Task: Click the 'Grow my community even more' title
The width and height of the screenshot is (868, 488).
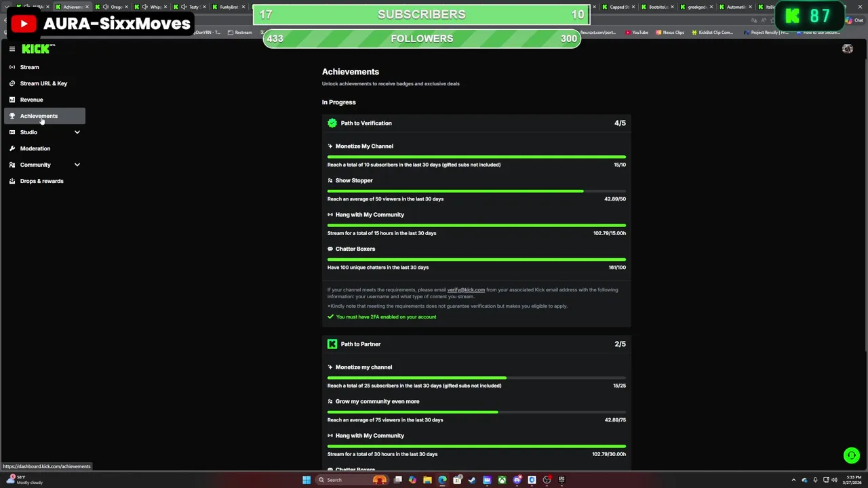Action: pos(377,401)
